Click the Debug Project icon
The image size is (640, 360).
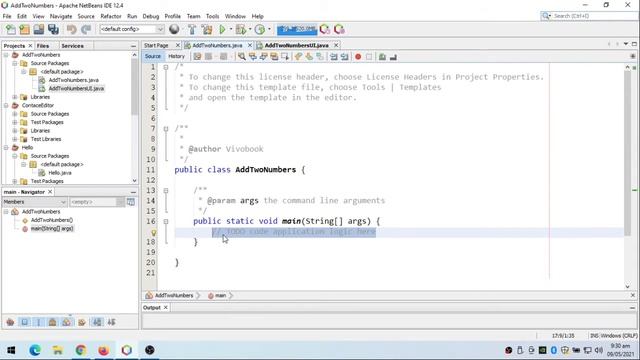(241, 29)
